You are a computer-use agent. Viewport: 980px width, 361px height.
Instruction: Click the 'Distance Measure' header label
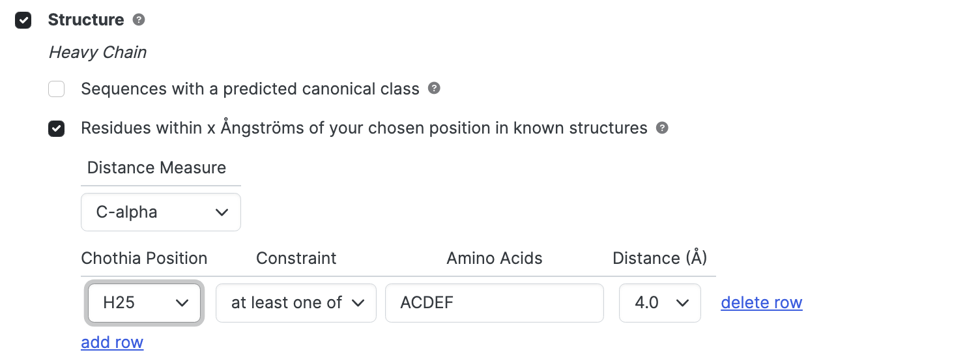coord(156,167)
